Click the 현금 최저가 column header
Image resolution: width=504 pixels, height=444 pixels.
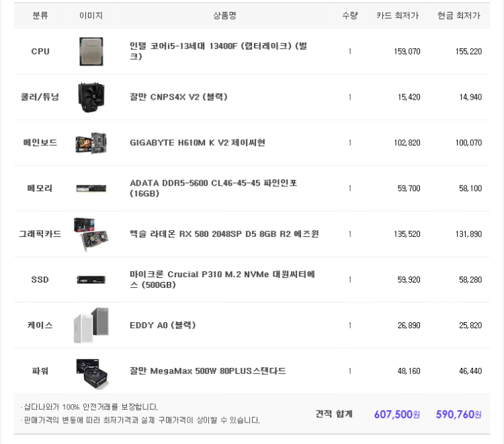[459, 15]
